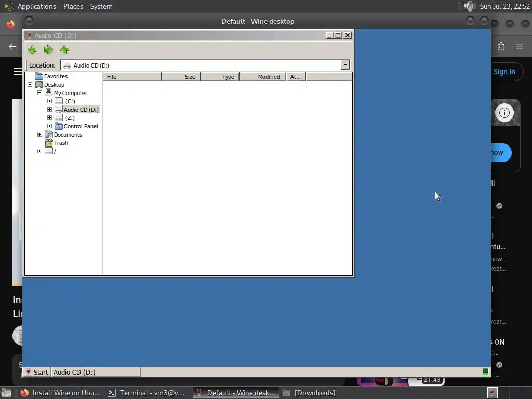Click Audio CD (D:) in the Wine taskbar
532x399 pixels.
pyautogui.click(x=96, y=372)
